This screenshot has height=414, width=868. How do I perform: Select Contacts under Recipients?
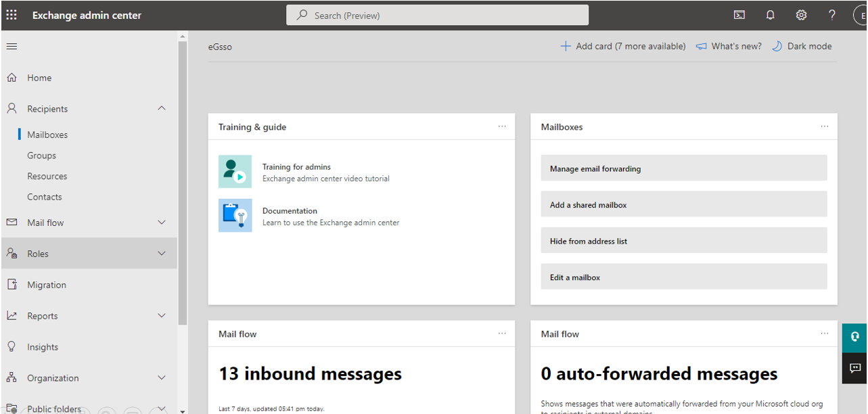pos(45,197)
